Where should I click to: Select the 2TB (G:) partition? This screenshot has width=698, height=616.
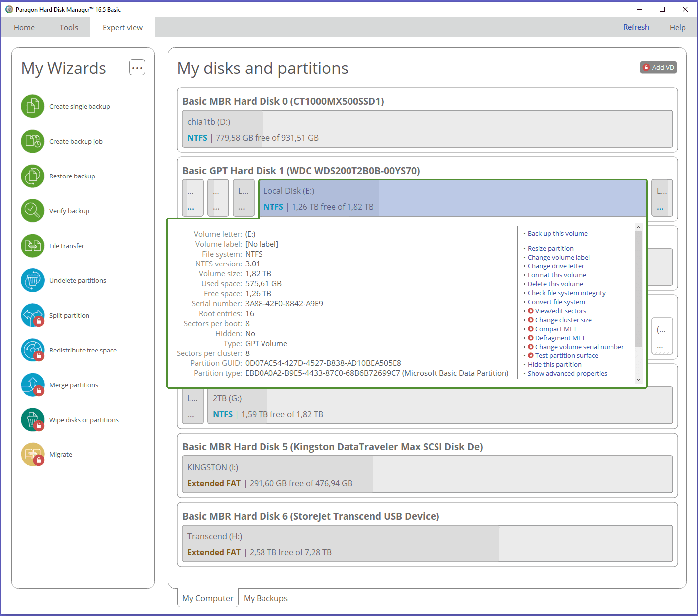pyautogui.click(x=440, y=405)
